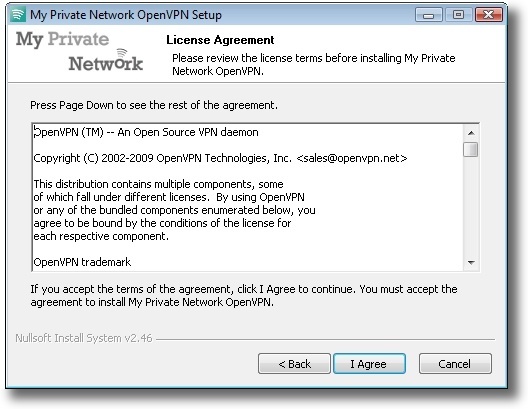Click the My Private Network logo
The width and height of the screenshot is (528, 409).
[x=79, y=51]
